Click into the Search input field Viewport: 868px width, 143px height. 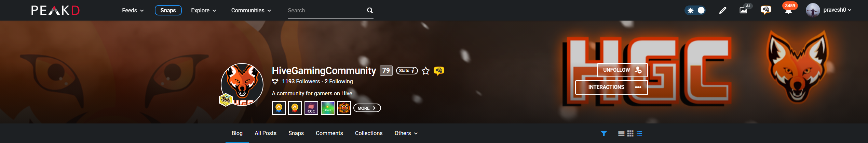click(326, 11)
